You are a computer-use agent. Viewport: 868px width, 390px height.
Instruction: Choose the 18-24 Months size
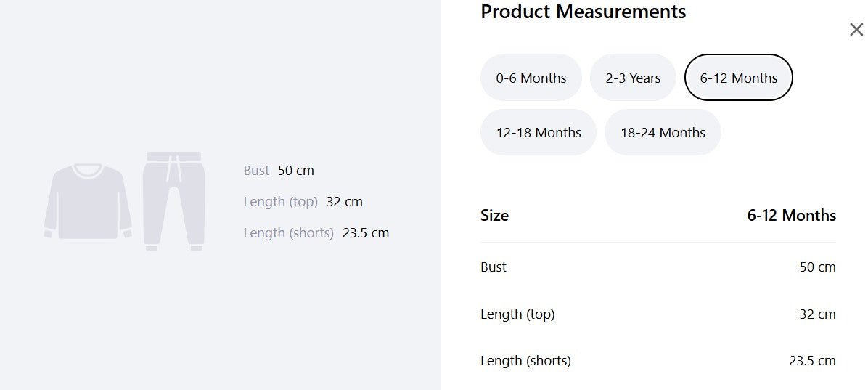(663, 132)
